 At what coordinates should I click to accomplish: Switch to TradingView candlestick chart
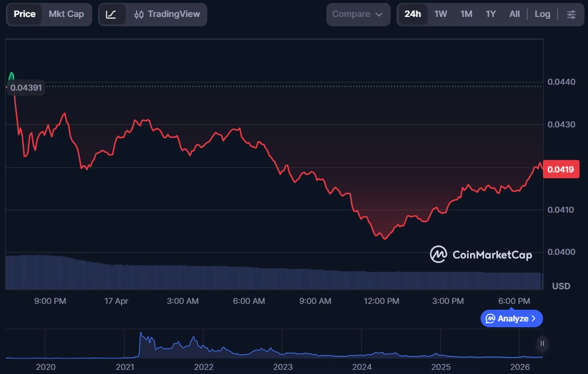167,14
